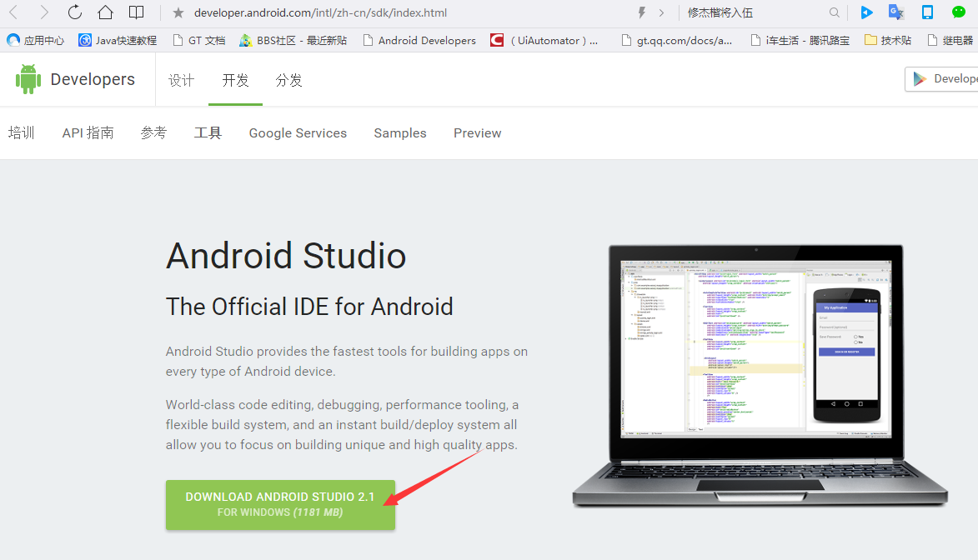Image resolution: width=978 pixels, height=560 pixels.
Task: Click the Android Studio heading text
Action: pos(286,256)
